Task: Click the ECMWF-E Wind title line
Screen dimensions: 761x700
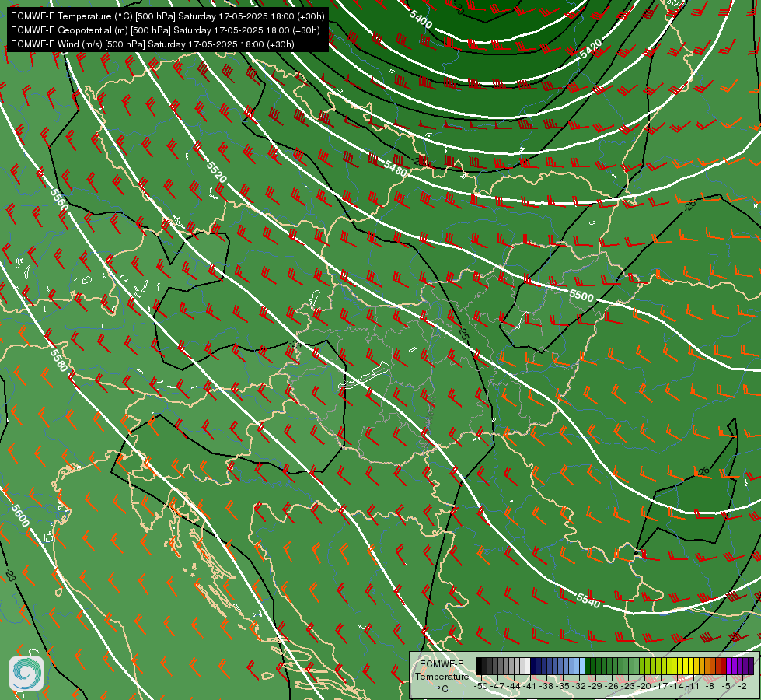Action: [152, 44]
